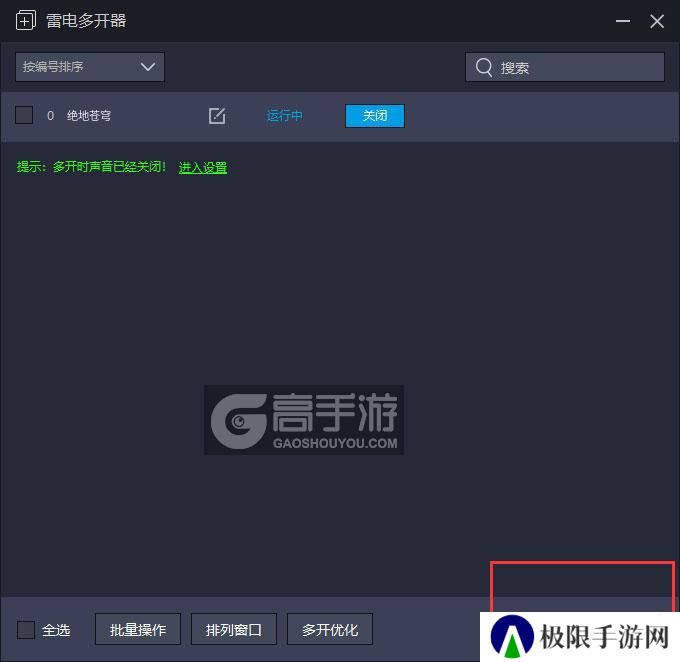Minimize the 雷电多开器 window
The width and height of the screenshot is (680, 662).
coord(623,21)
